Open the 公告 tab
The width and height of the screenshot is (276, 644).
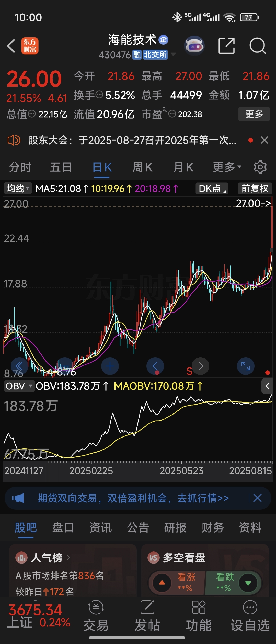pyautogui.click(x=138, y=527)
